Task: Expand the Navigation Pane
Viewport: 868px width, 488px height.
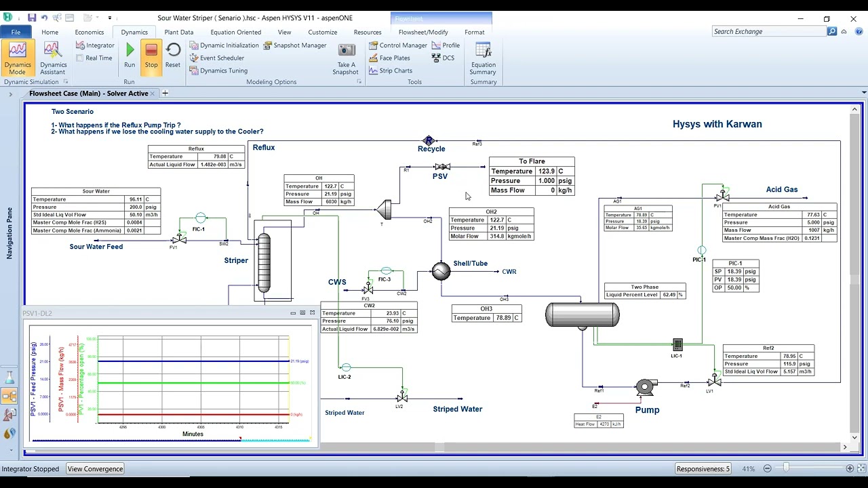Action: pos(10,94)
